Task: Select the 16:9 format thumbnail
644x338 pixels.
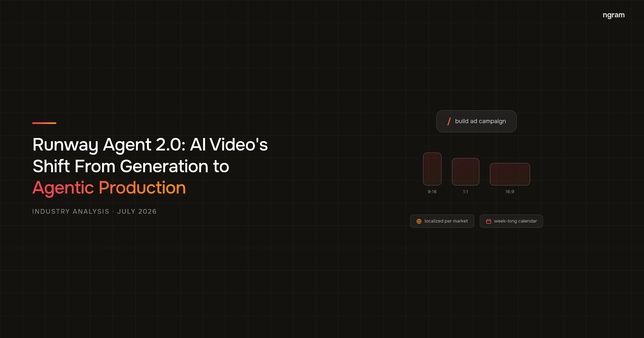Action: [510, 174]
